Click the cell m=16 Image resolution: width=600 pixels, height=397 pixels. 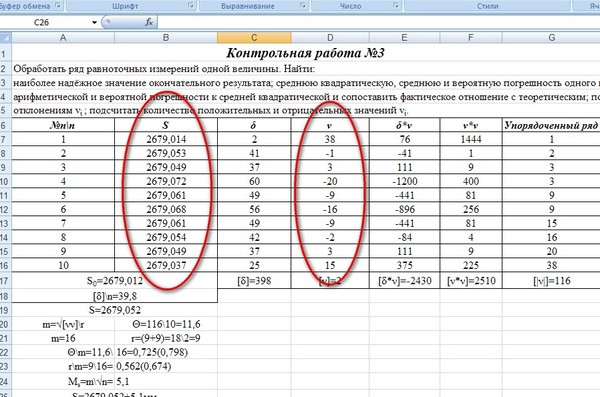coord(63,338)
